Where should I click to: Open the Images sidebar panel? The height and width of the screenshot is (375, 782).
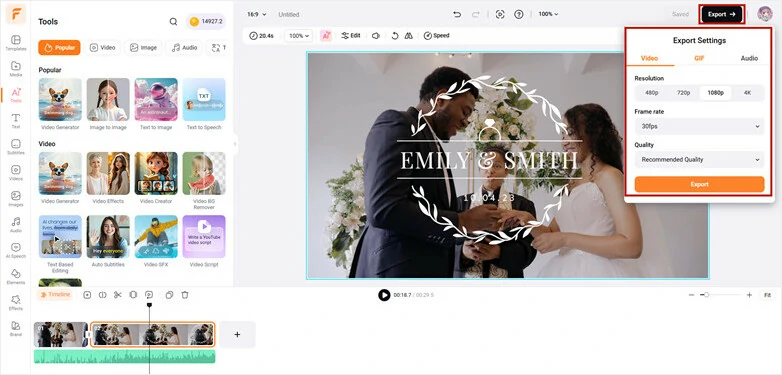15,198
